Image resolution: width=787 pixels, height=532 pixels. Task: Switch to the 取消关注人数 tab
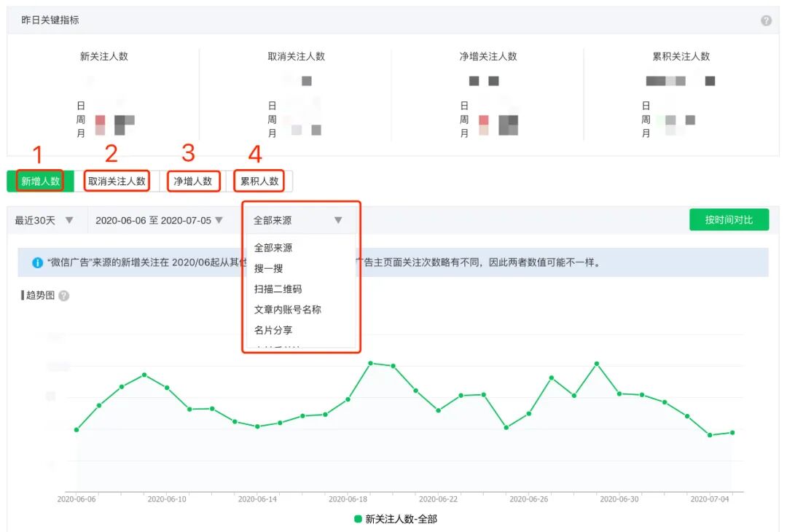pos(117,181)
